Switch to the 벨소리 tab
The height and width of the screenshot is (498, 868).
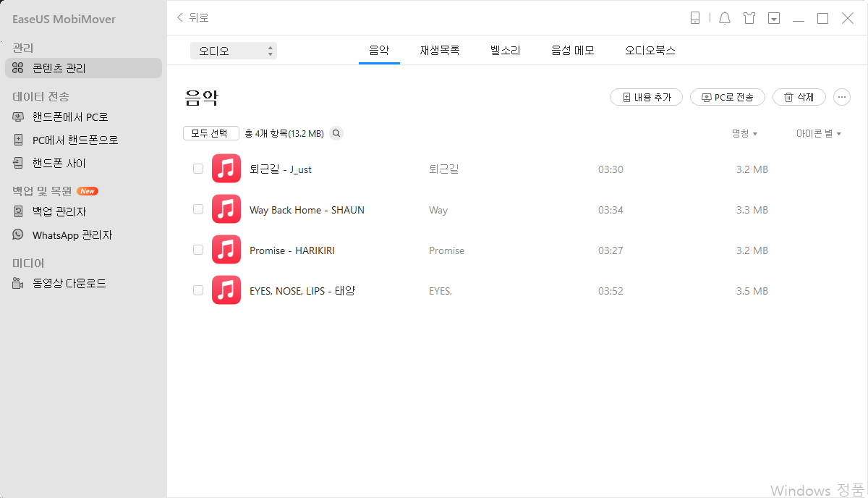505,51
